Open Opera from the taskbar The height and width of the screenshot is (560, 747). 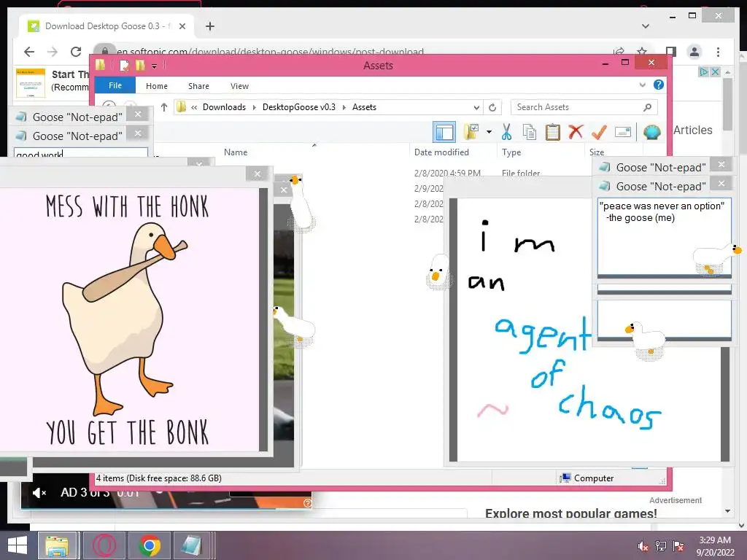(104, 545)
